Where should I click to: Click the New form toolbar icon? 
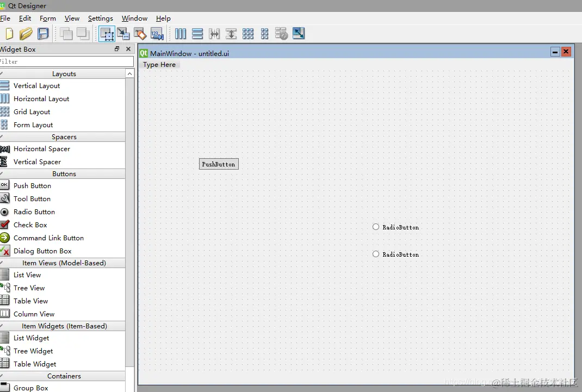9,34
